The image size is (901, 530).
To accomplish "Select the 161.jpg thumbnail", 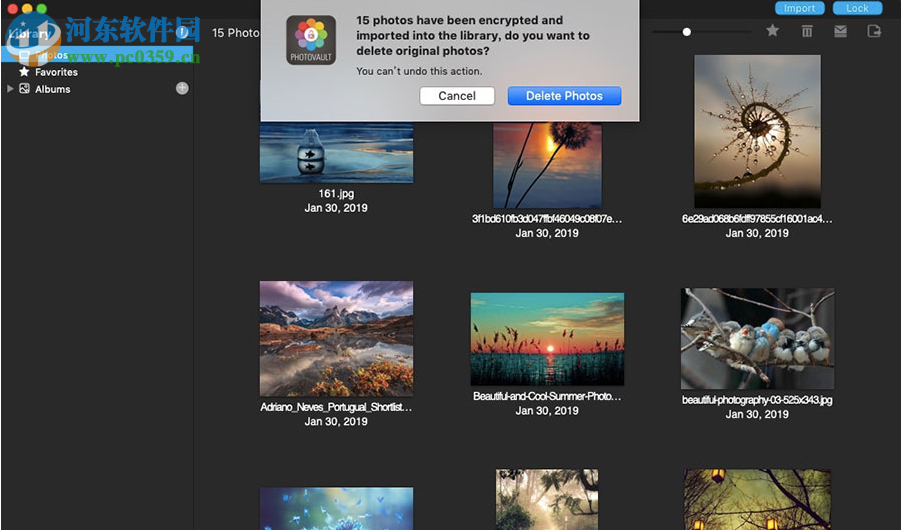I will coord(336,152).
